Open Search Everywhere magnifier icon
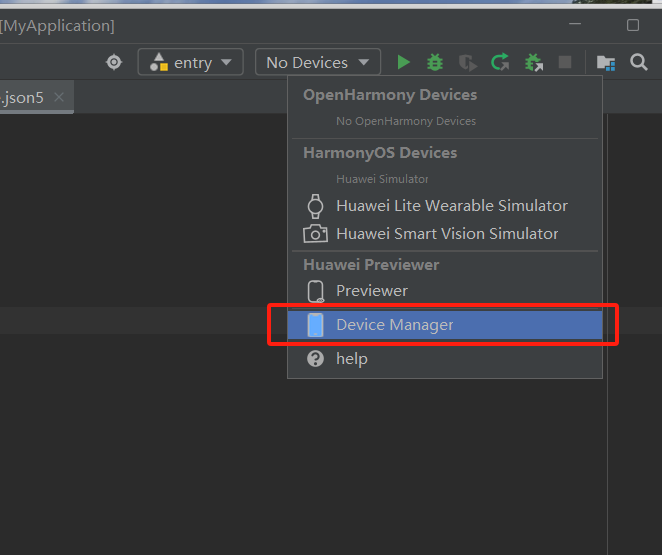This screenshot has height=555, width=662. pos(639,62)
